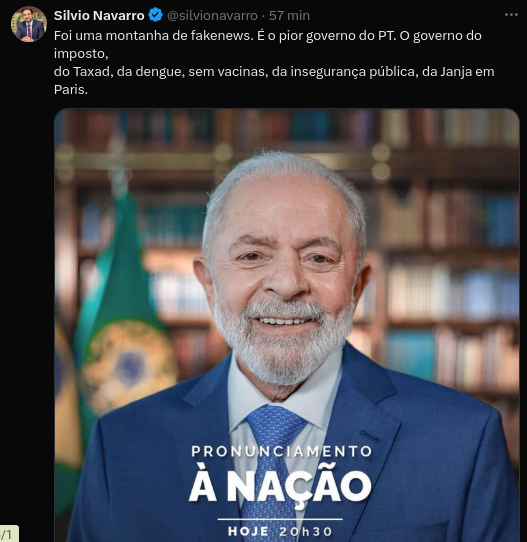Visit the @silvionavarro handle link
This screenshot has height=542, width=527.
pyautogui.click(x=212, y=15)
